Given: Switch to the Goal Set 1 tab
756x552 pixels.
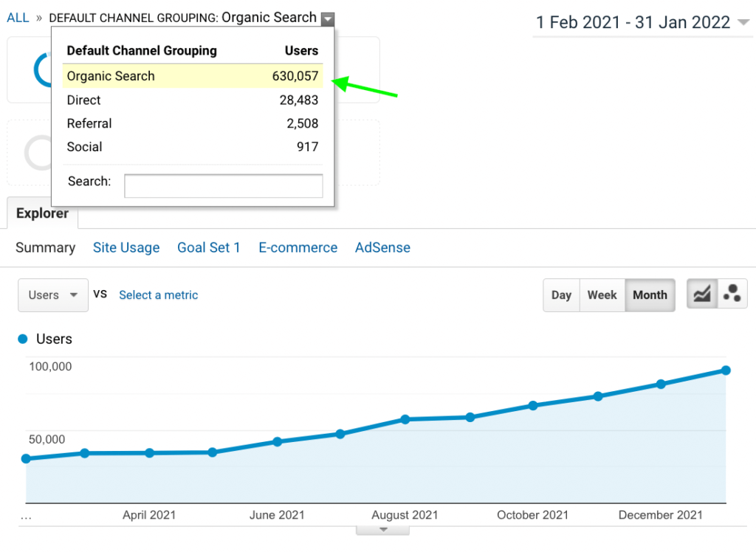Looking at the screenshot, I should (x=209, y=248).
